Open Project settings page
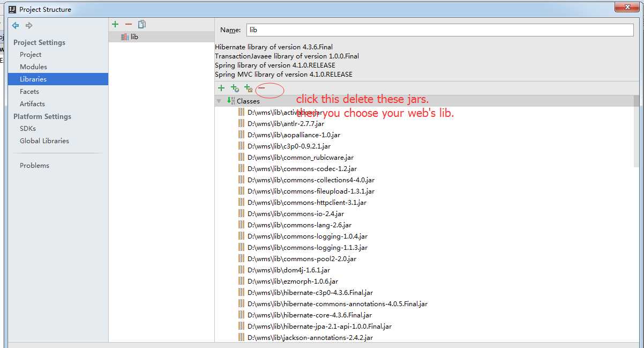 click(31, 55)
